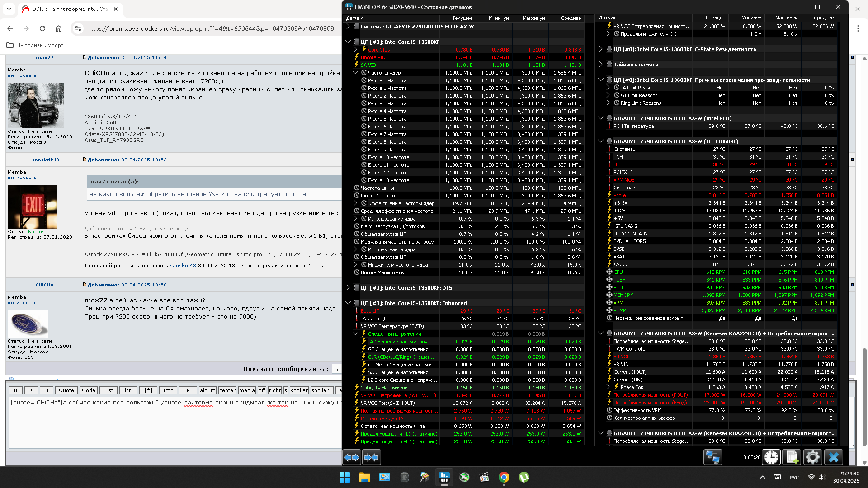
Task: Click цитировать link under sanskrit48
Action: [22, 178]
